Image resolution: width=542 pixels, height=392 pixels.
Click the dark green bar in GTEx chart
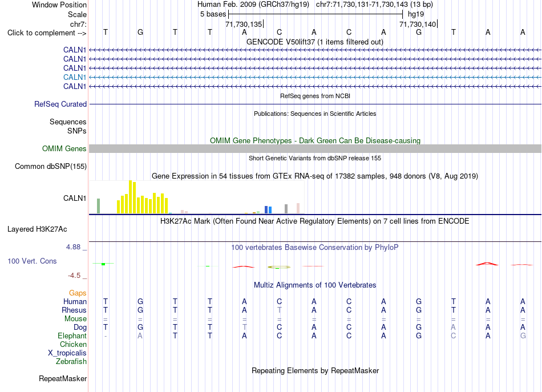click(x=98, y=206)
